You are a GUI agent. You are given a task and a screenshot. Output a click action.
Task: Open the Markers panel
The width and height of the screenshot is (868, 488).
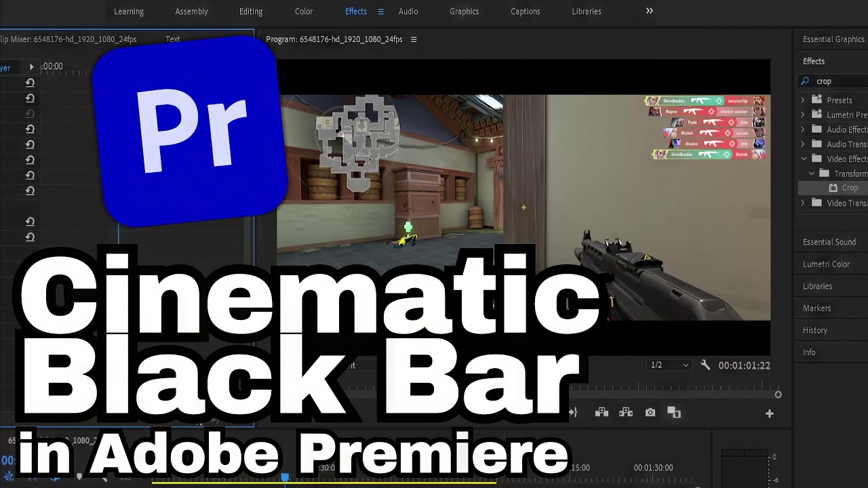816,308
